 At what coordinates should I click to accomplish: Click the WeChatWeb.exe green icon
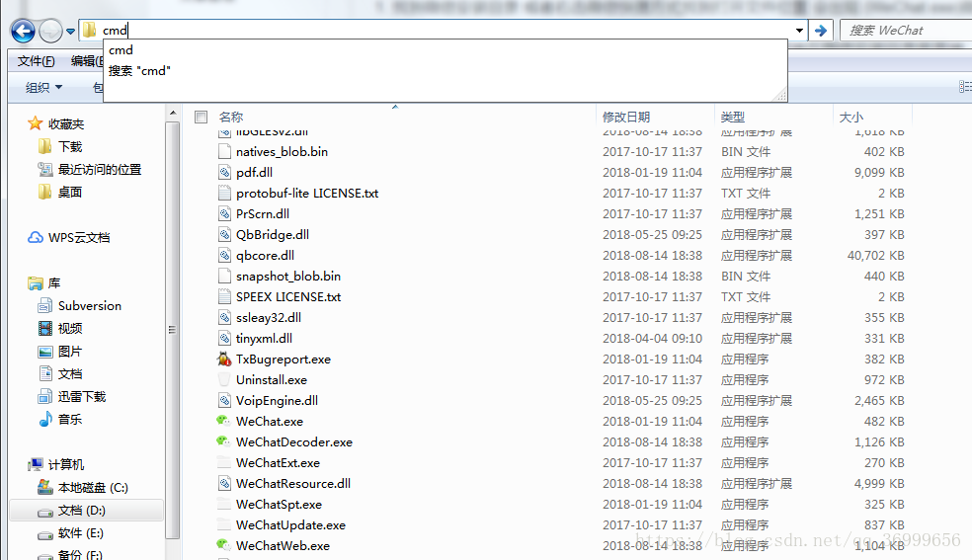224,545
